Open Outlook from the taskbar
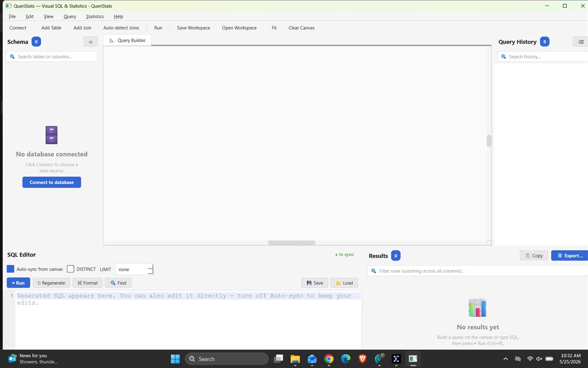The height and width of the screenshot is (368, 588). tap(312, 359)
